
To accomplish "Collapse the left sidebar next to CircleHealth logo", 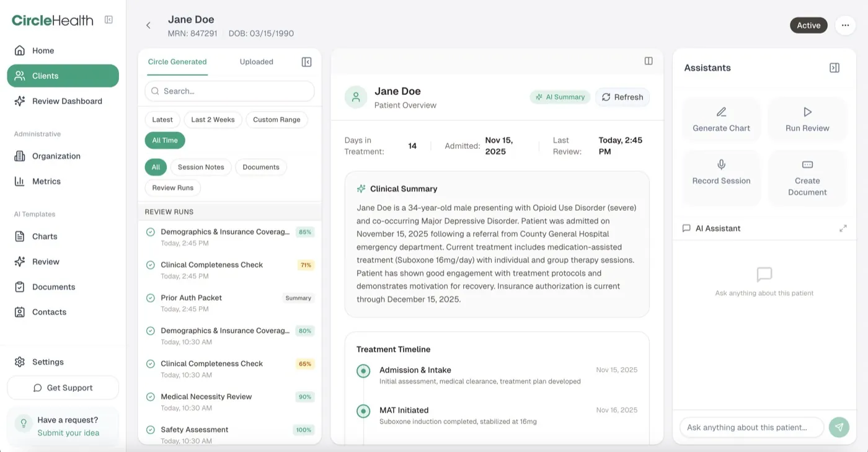I will click(108, 20).
